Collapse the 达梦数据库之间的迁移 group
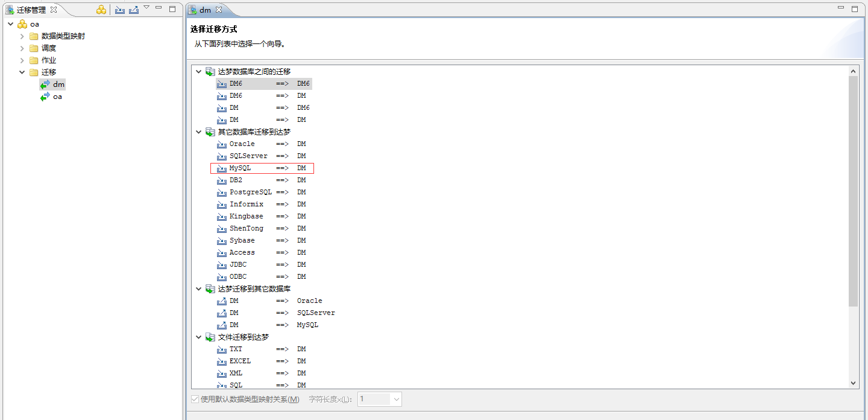 (x=198, y=71)
